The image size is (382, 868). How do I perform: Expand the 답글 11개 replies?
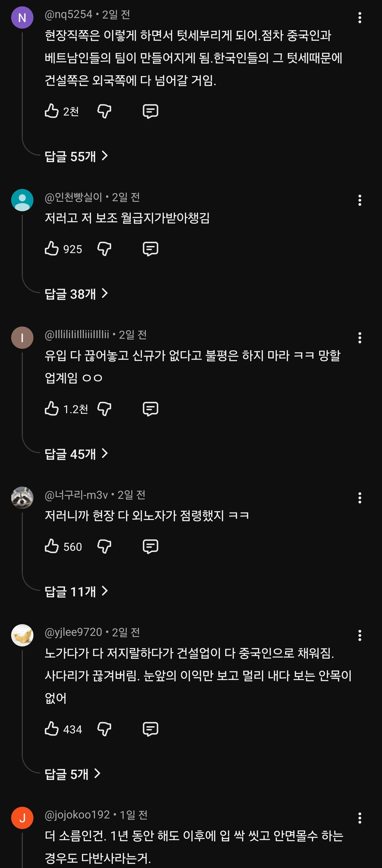point(76,591)
